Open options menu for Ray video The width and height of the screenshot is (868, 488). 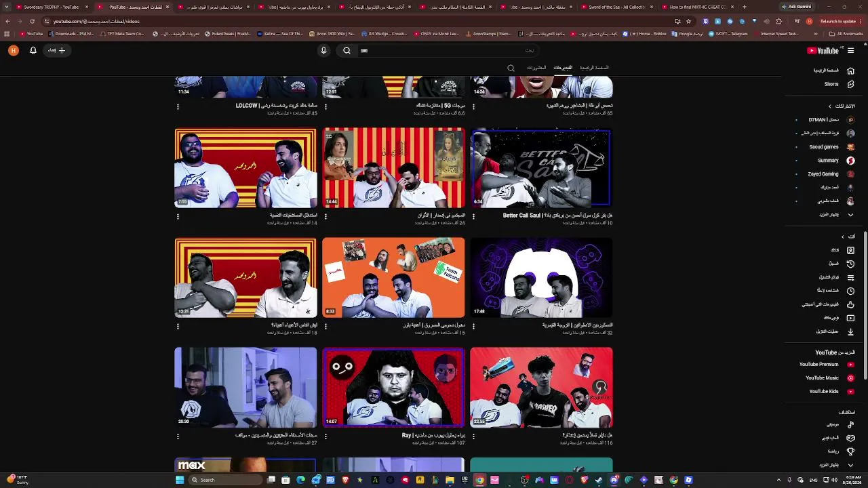click(x=325, y=437)
